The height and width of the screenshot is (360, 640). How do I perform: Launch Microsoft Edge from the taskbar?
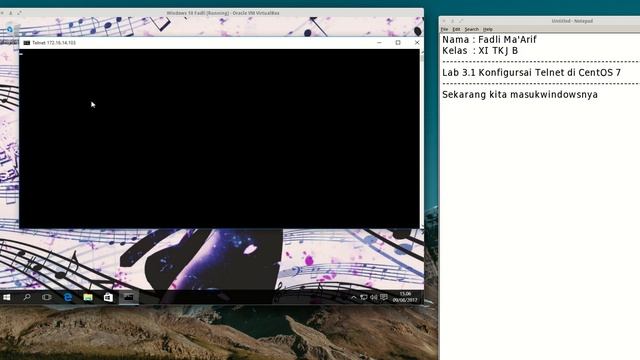(68, 297)
